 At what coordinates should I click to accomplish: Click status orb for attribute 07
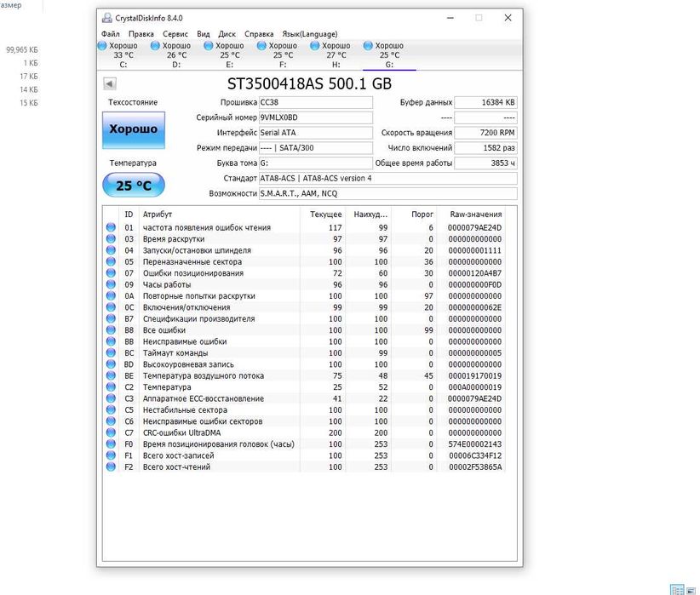pos(112,272)
